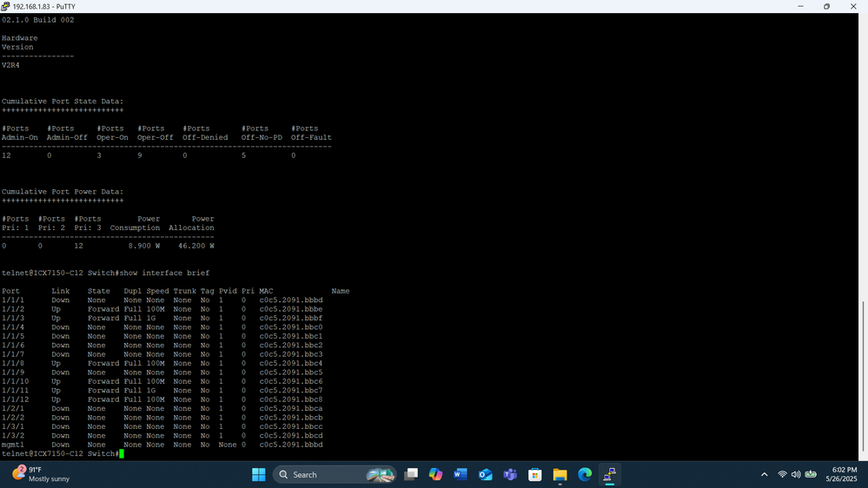Open Microsoft Teams from the taskbar
The image size is (868, 488).
pyautogui.click(x=510, y=475)
